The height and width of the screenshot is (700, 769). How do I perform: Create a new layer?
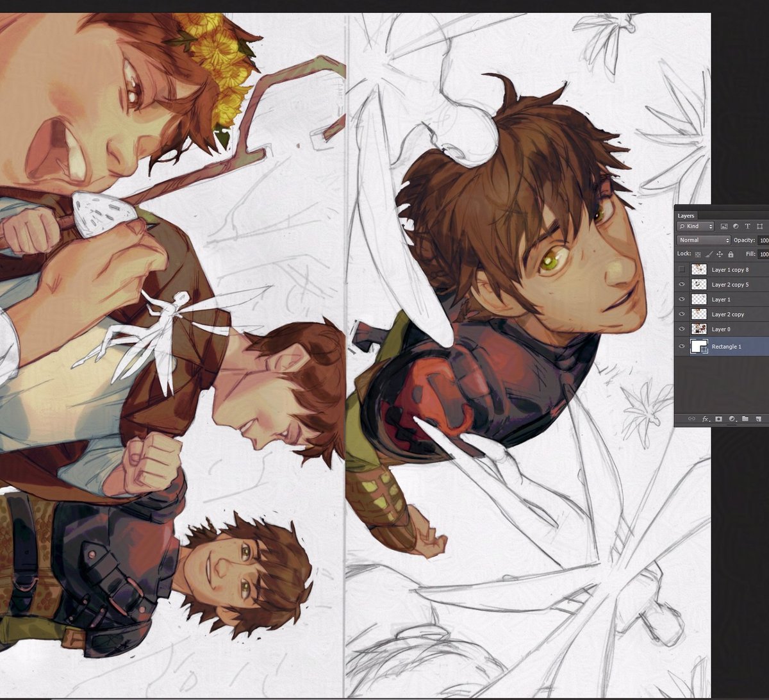(759, 419)
